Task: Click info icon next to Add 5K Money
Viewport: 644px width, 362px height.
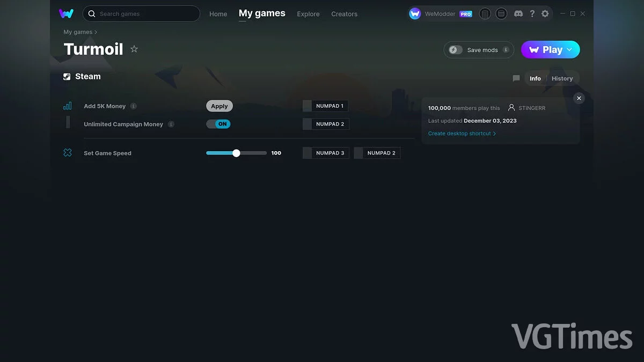Action: click(134, 106)
